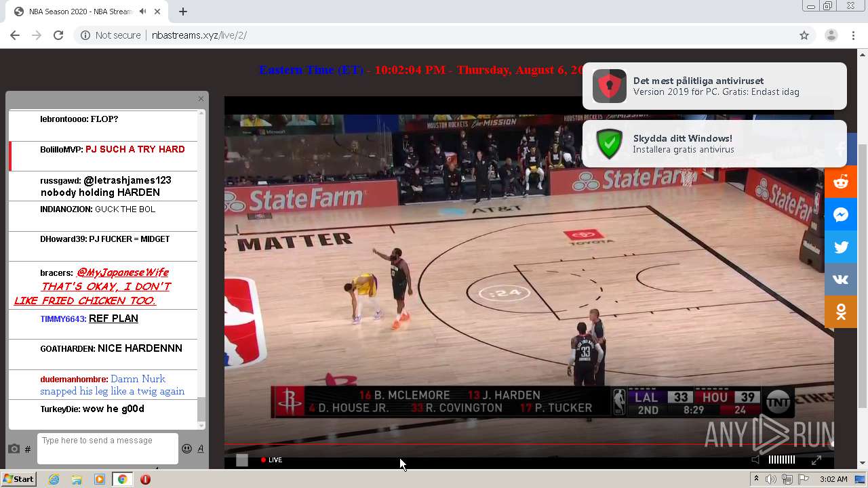
Task: Enter fullscreen video mode
Action: (816, 460)
